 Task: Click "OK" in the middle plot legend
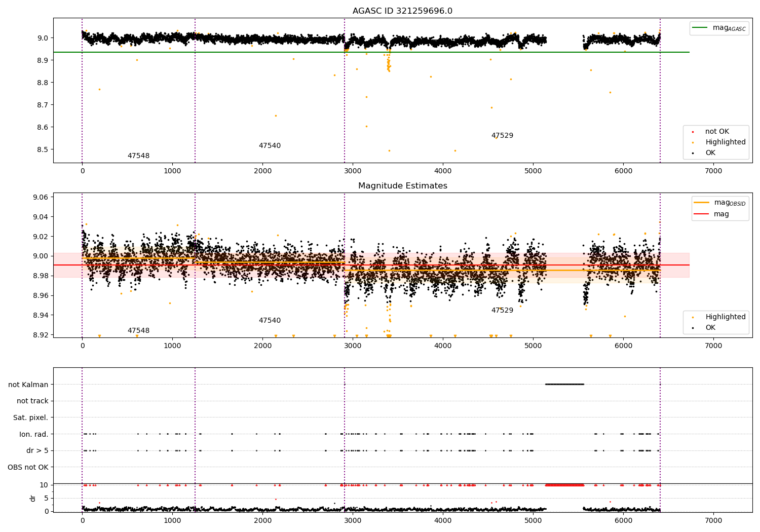(x=710, y=328)
